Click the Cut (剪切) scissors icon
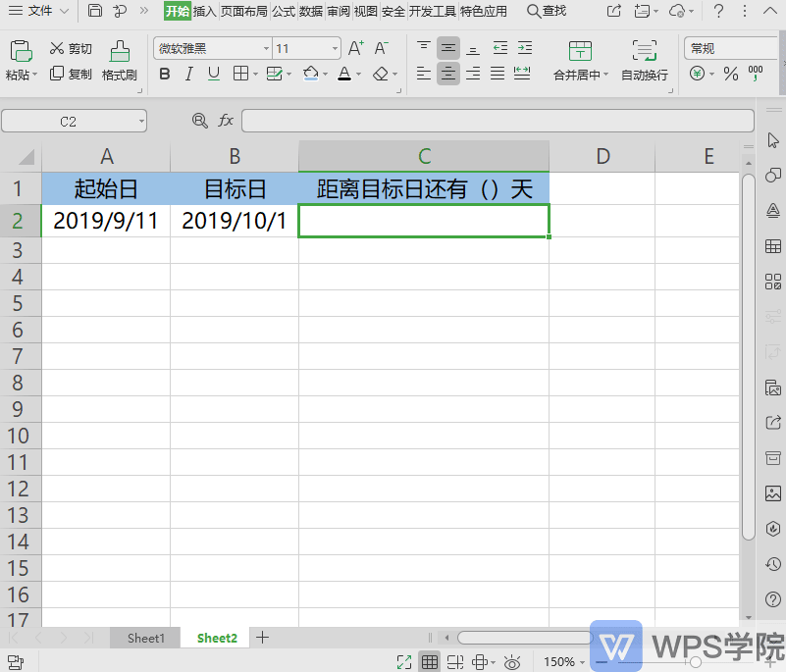The height and width of the screenshot is (672, 786). coord(57,48)
